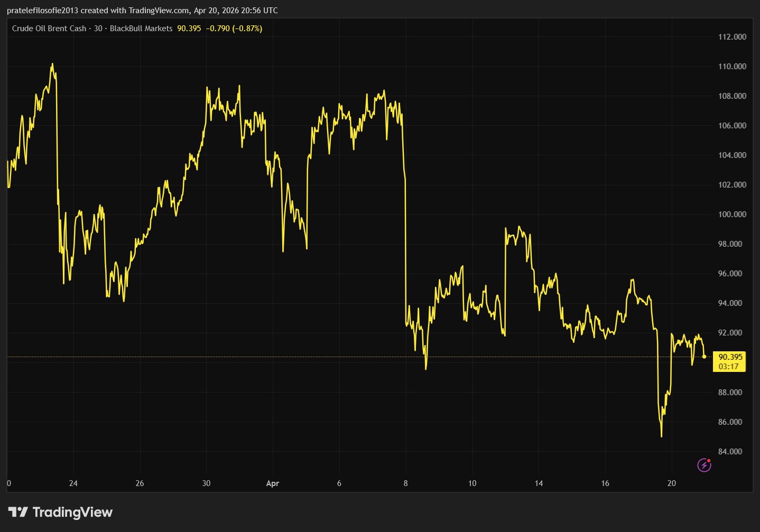The height and width of the screenshot is (532, 760).
Task: Click the purple lightning bolt icon
Action: tap(704, 465)
